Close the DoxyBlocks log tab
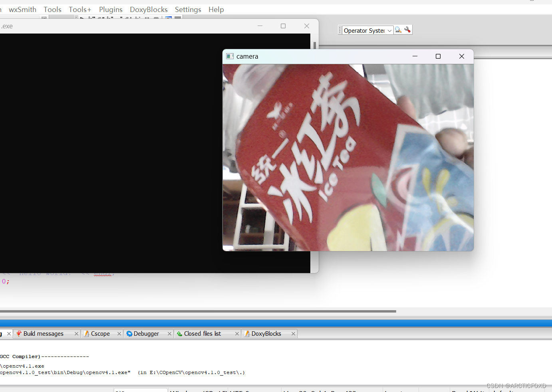Image resolution: width=552 pixels, height=392 pixels. 293,334
